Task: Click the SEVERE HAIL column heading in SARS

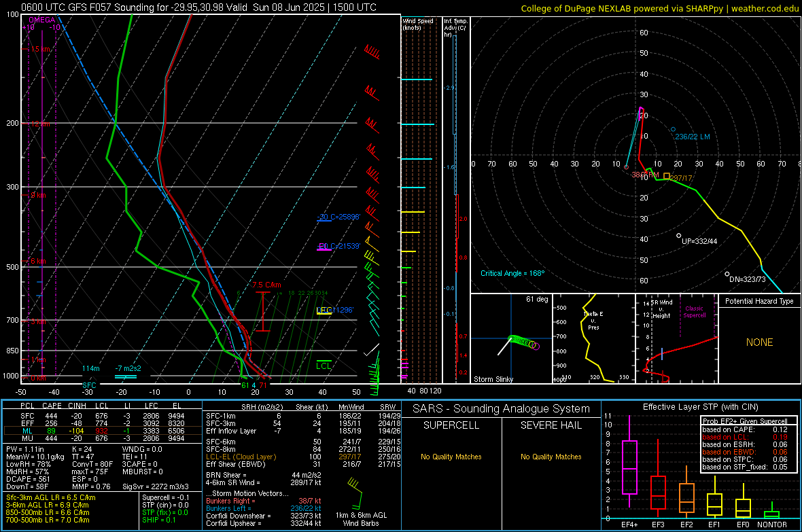Action: 551,425
